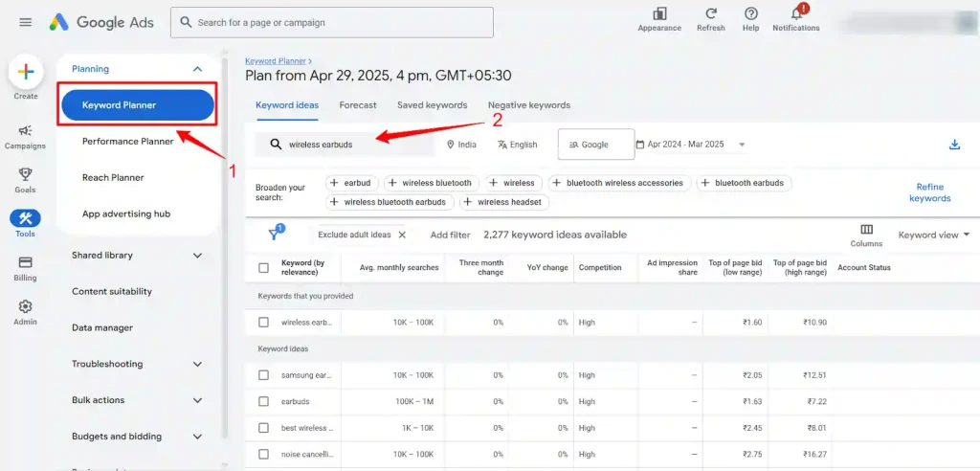The width and height of the screenshot is (980, 471).
Task: Open Billing in the sidebar
Action: pyautogui.click(x=25, y=268)
